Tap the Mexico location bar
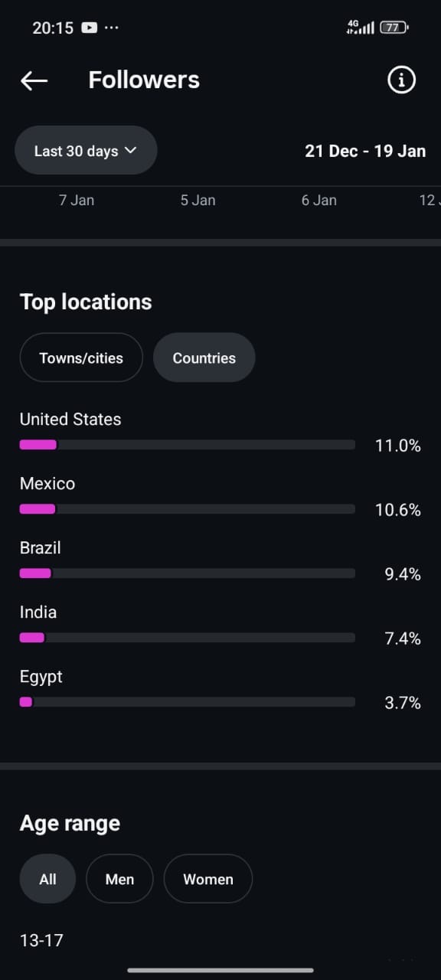Screen dimensions: 441x980 188,509
